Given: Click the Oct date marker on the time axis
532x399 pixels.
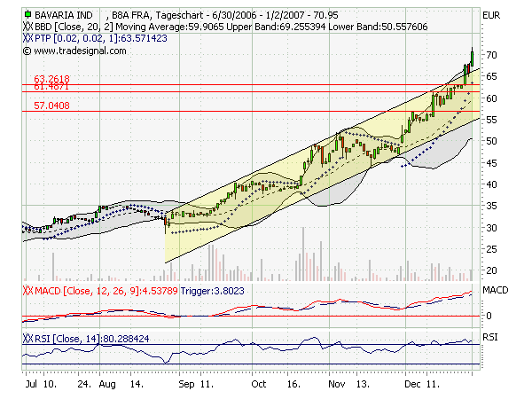Looking at the screenshot, I should [x=259, y=387].
